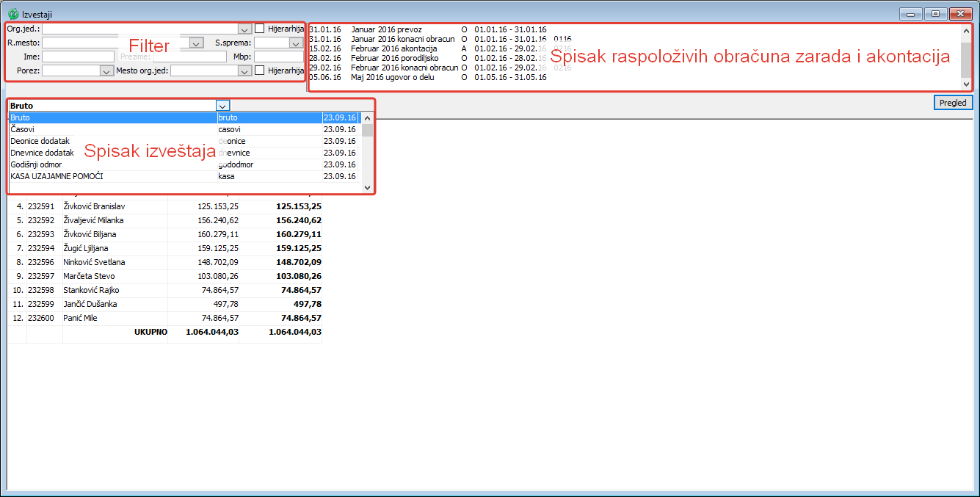Expand the Porez dropdown
This screenshot has width=980, height=497.
(106, 71)
